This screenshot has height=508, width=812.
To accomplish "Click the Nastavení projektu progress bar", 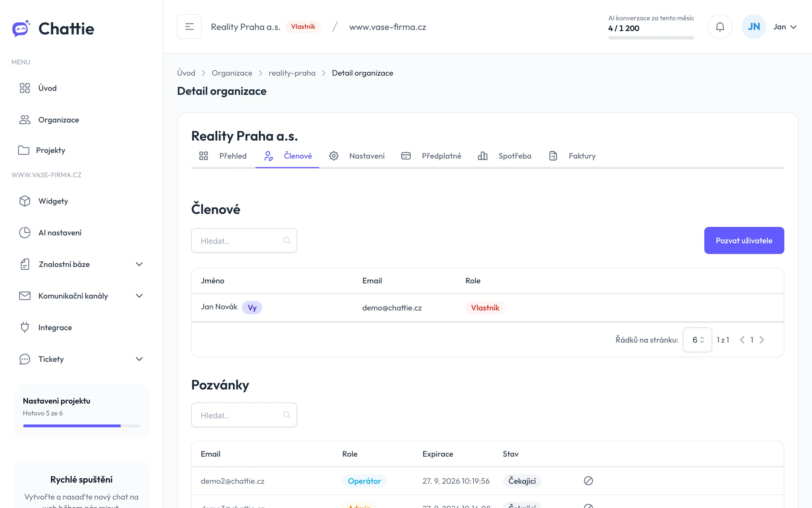I will click(x=81, y=426).
